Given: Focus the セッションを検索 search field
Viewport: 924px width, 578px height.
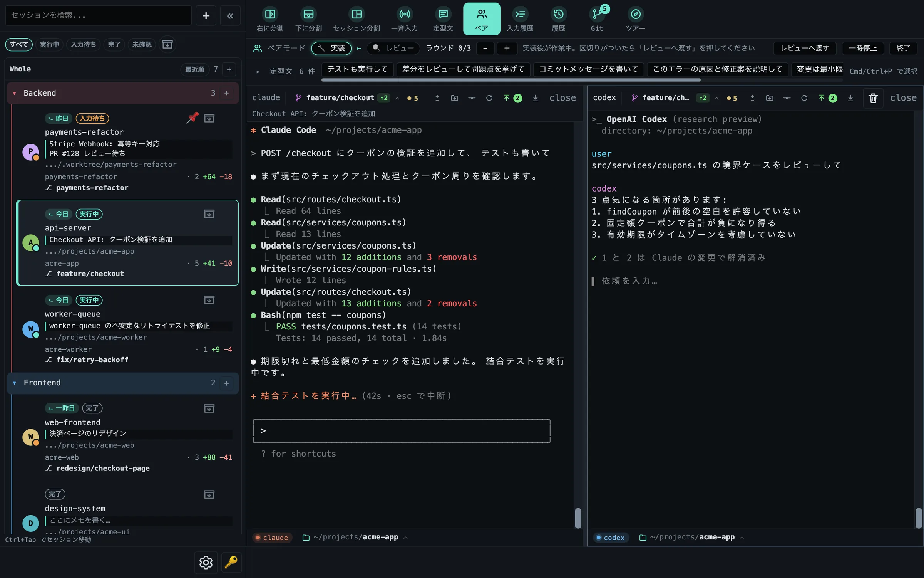Looking at the screenshot, I should click(99, 15).
